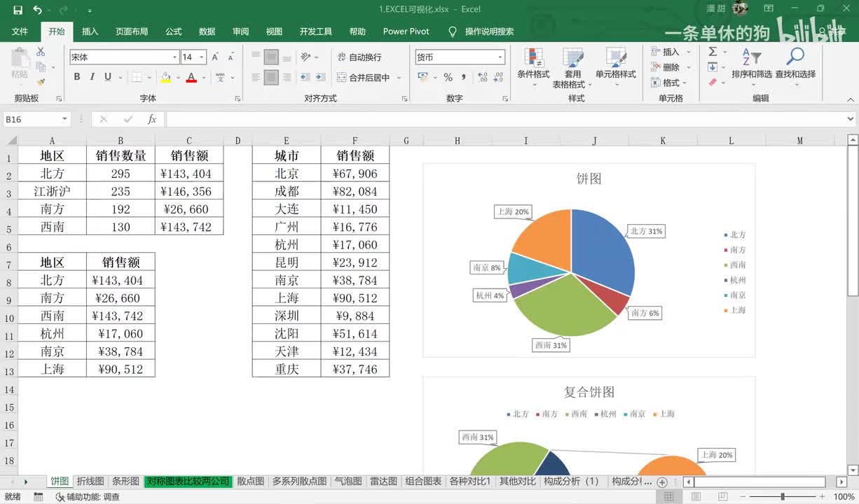The height and width of the screenshot is (504, 859).
Task: Toggle underline formatting
Action: tap(107, 77)
